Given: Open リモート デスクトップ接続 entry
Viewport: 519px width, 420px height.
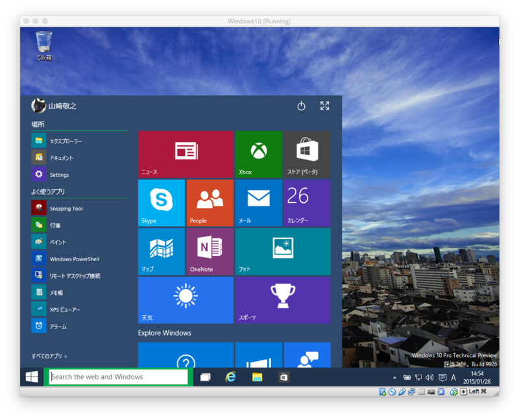Looking at the screenshot, I should [78, 276].
